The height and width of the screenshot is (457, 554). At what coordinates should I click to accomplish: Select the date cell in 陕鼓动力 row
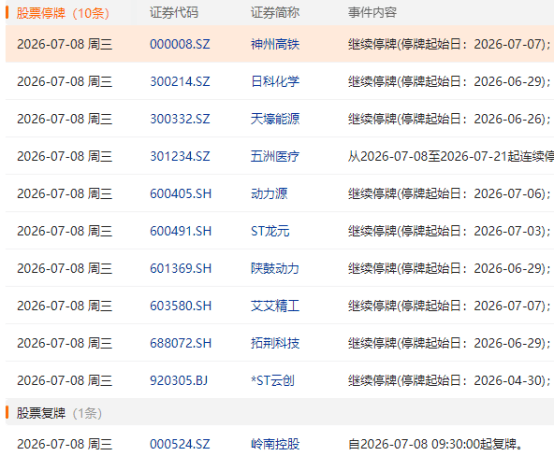pos(65,269)
